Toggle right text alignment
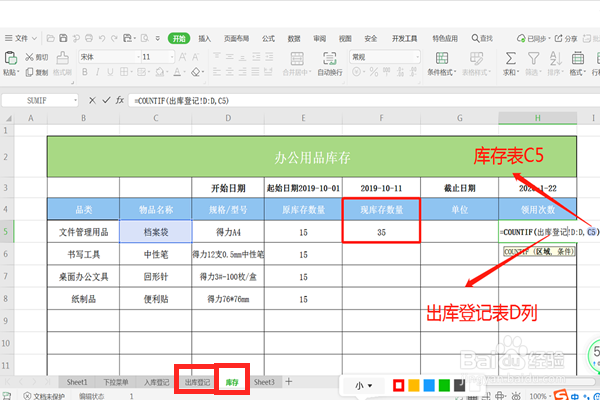This screenshot has width=600, height=400. pyautogui.click(x=242, y=72)
